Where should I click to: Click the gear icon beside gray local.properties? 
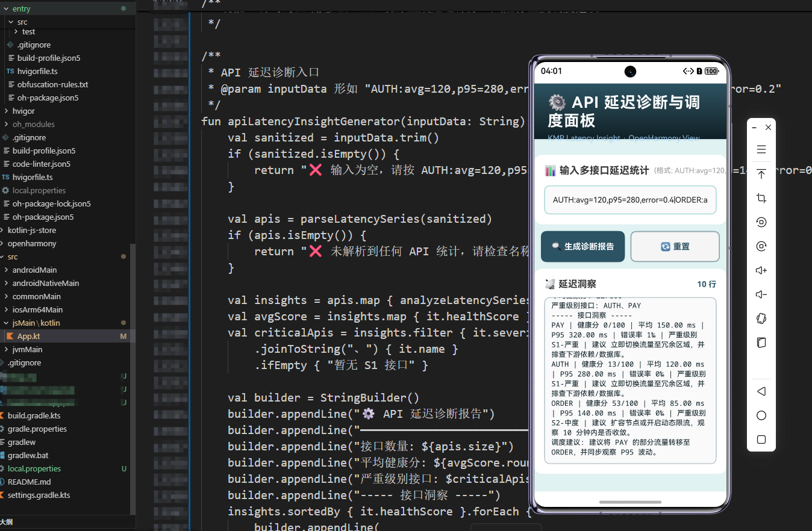pyautogui.click(x=5, y=190)
